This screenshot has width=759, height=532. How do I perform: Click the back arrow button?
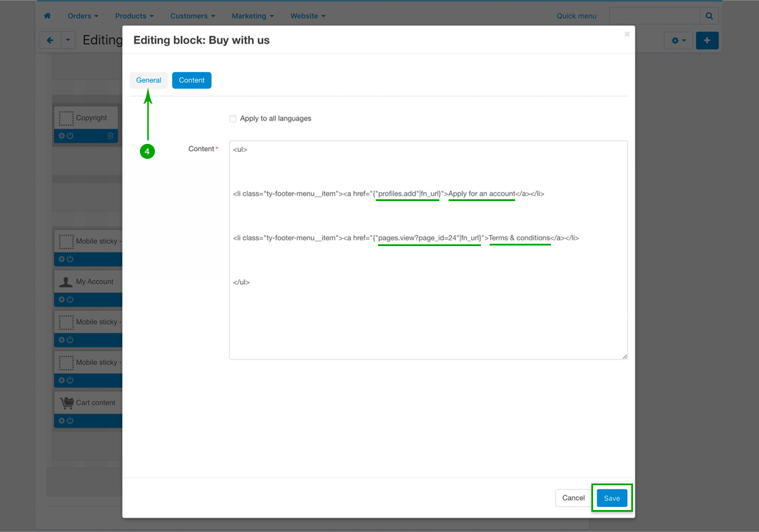point(50,40)
